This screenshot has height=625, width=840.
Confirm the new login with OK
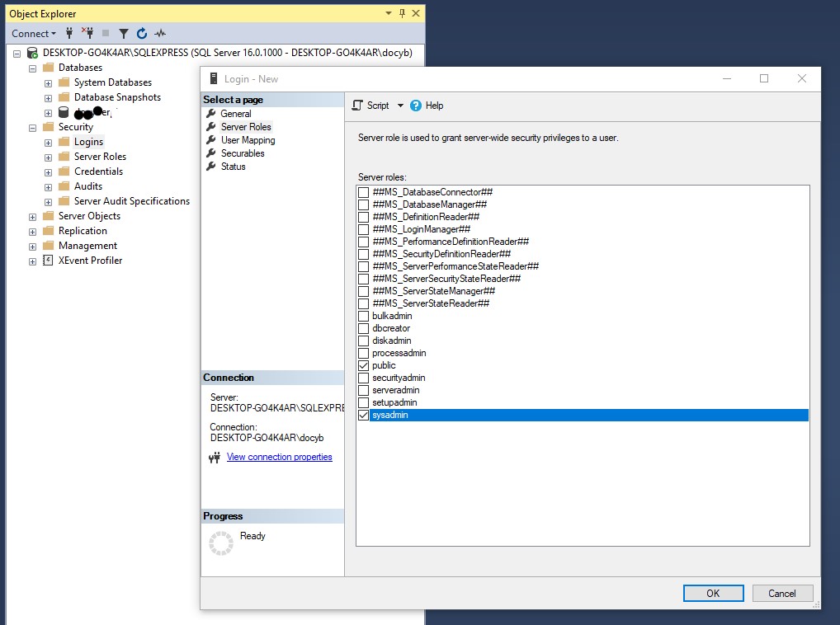(712, 593)
